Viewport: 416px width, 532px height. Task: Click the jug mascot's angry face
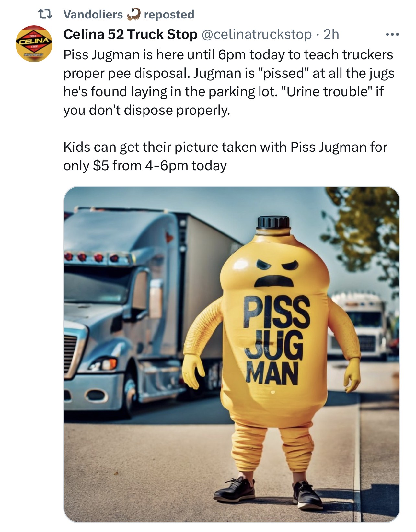pos(275,272)
